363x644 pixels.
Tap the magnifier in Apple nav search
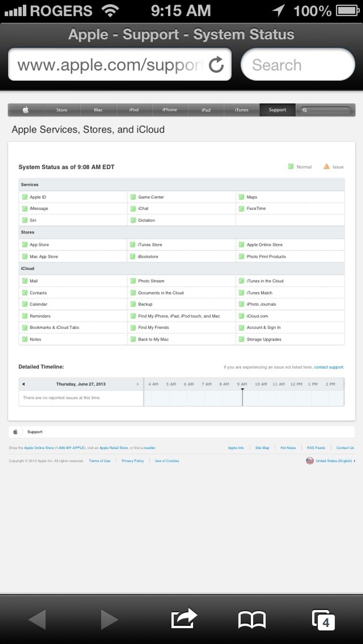click(304, 110)
